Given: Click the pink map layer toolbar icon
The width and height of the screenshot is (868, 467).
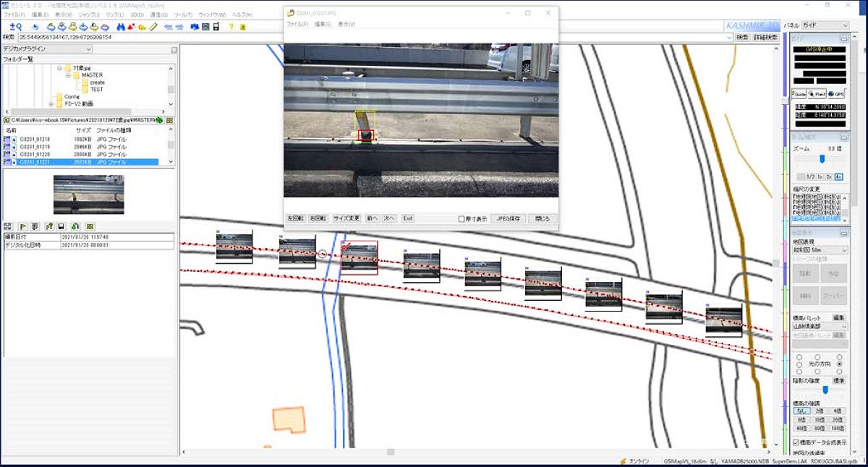Looking at the screenshot, I should coord(104,27).
